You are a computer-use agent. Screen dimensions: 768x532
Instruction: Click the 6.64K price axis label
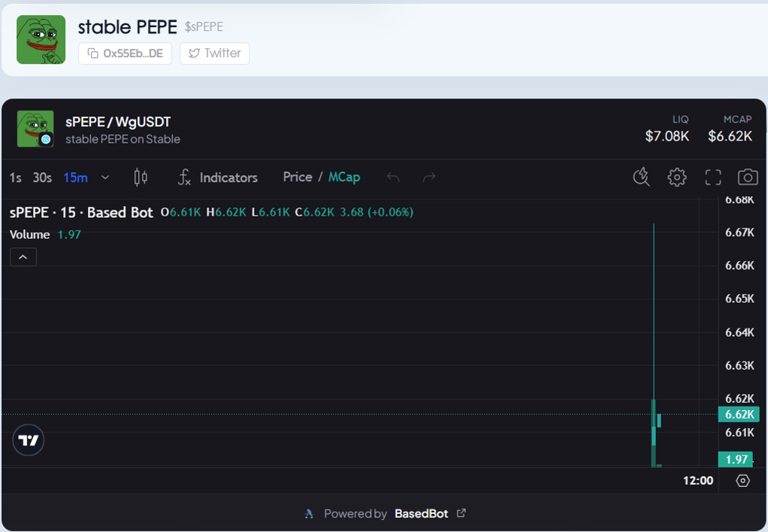(x=739, y=333)
